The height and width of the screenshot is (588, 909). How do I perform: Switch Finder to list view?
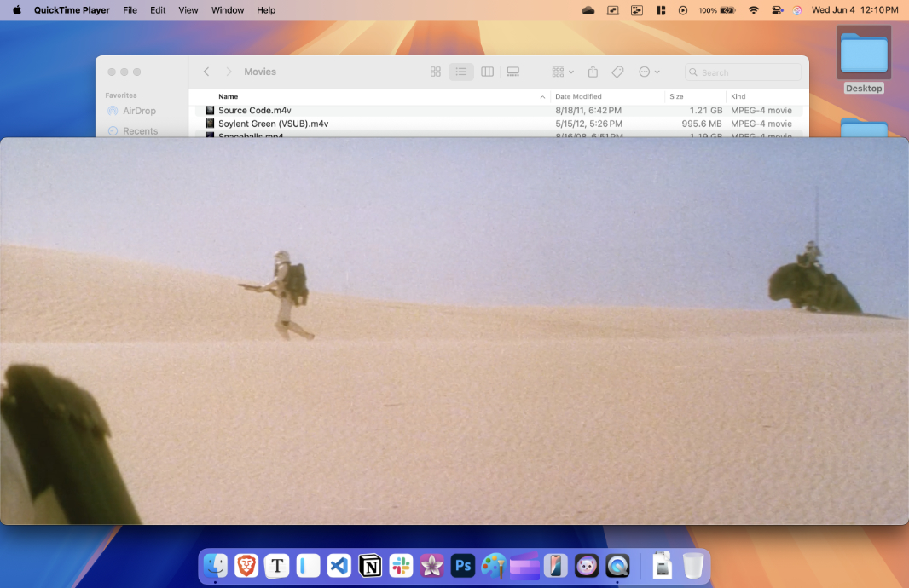point(460,72)
